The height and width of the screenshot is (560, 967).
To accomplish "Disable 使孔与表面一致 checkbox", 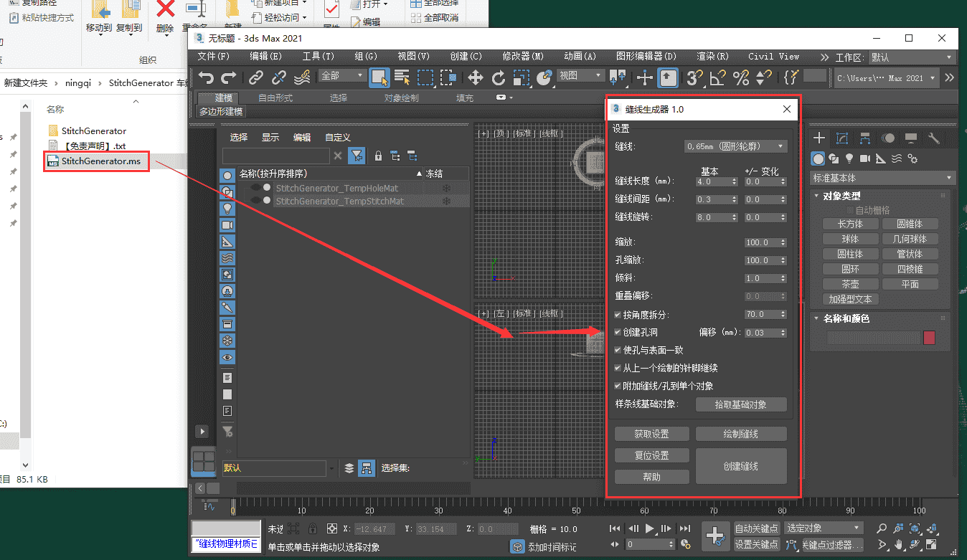I will point(618,351).
